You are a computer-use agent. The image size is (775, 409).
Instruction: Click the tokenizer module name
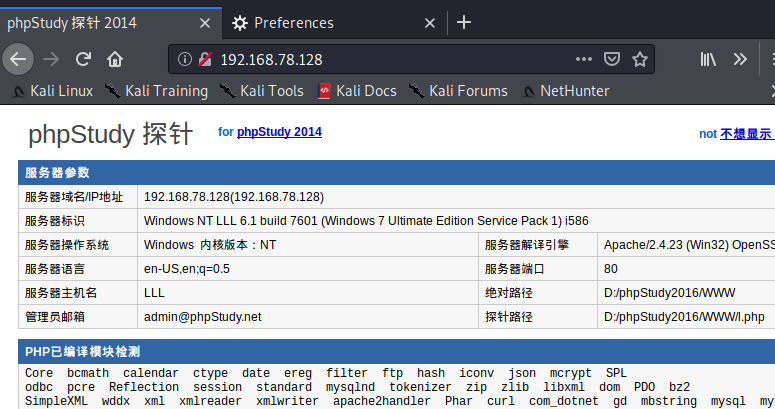coord(420,387)
